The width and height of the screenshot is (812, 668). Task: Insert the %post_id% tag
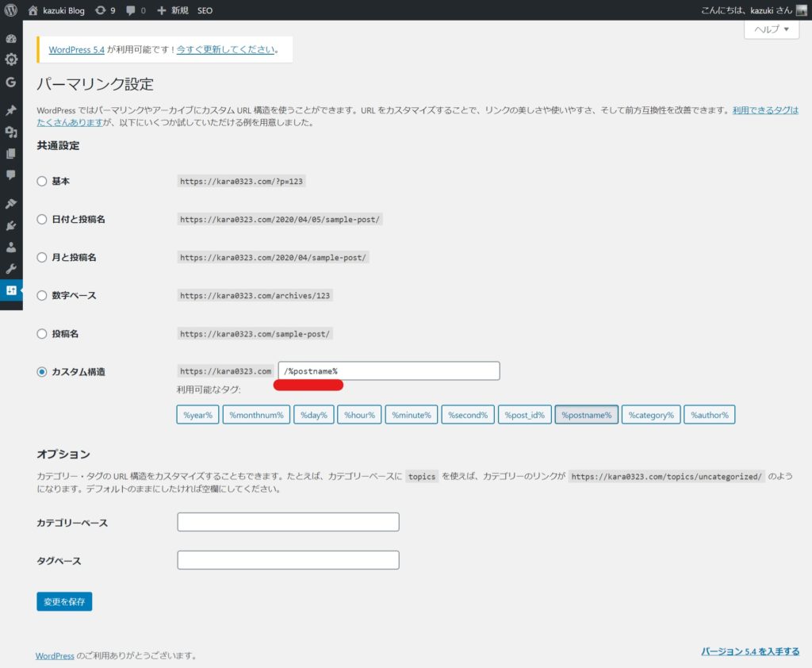(x=525, y=415)
